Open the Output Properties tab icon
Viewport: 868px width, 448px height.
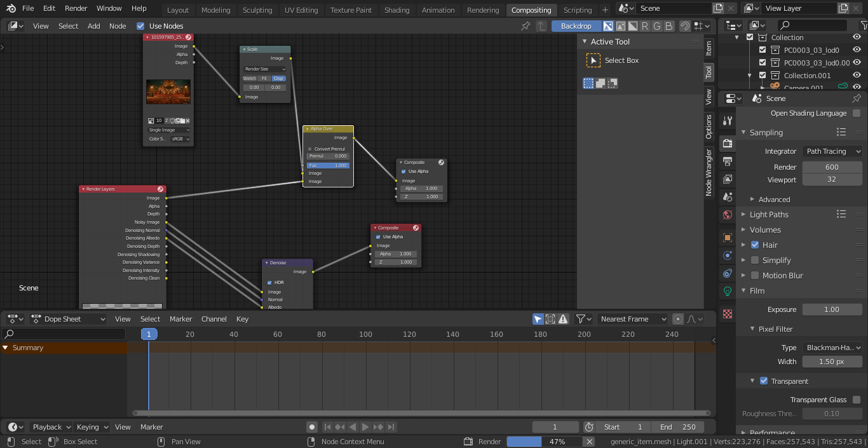[728, 161]
